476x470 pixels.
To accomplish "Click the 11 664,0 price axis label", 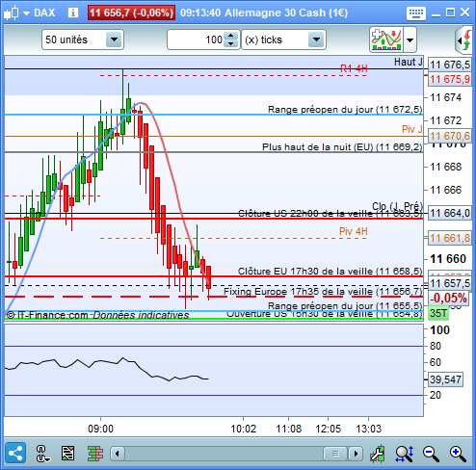I will (450, 213).
